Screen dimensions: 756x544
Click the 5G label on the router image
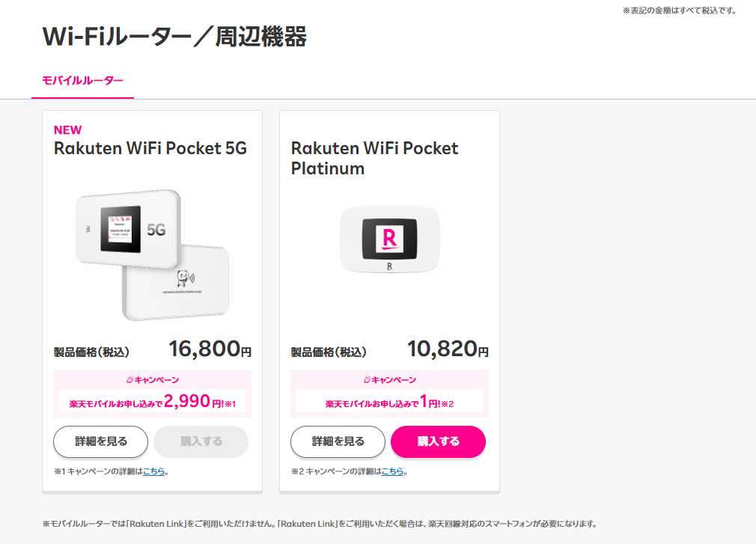point(156,230)
